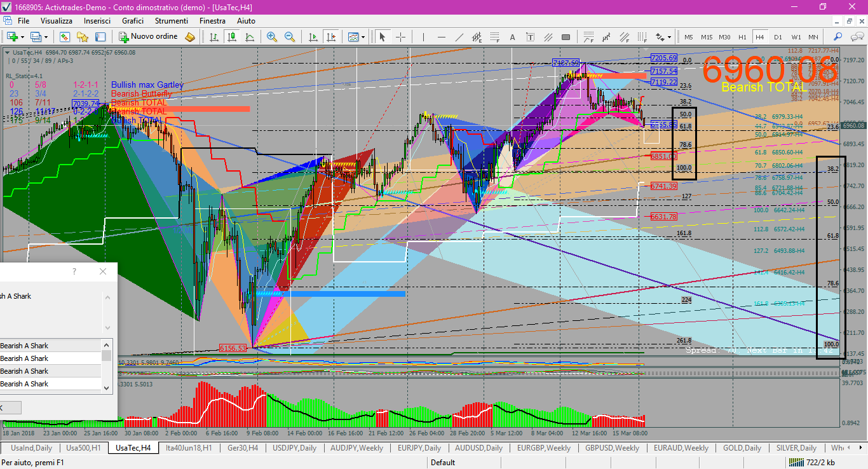Open the chat bubbles icon

coord(856,37)
